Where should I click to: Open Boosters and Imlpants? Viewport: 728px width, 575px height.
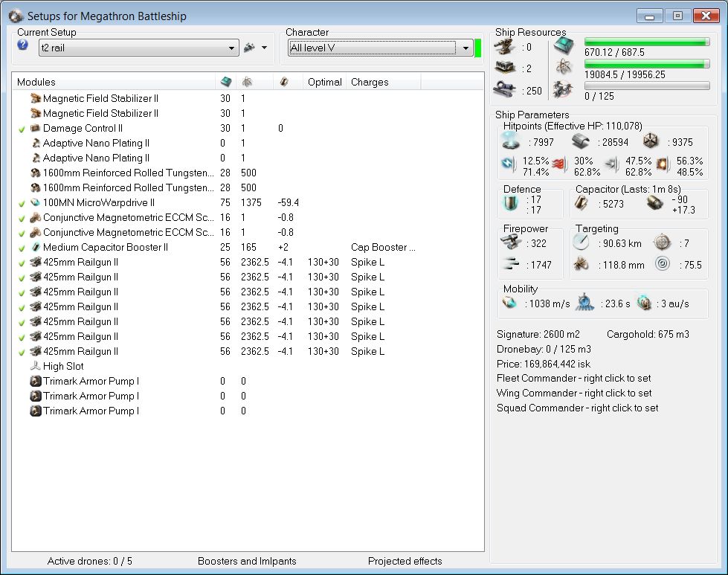[x=247, y=561]
